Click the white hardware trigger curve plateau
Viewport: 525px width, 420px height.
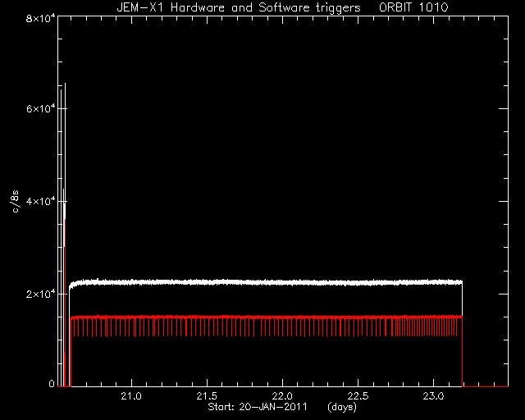[x=264, y=282]
